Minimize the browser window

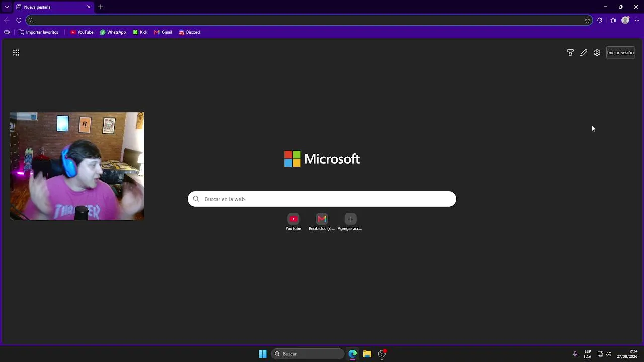[x=605, y=7]
